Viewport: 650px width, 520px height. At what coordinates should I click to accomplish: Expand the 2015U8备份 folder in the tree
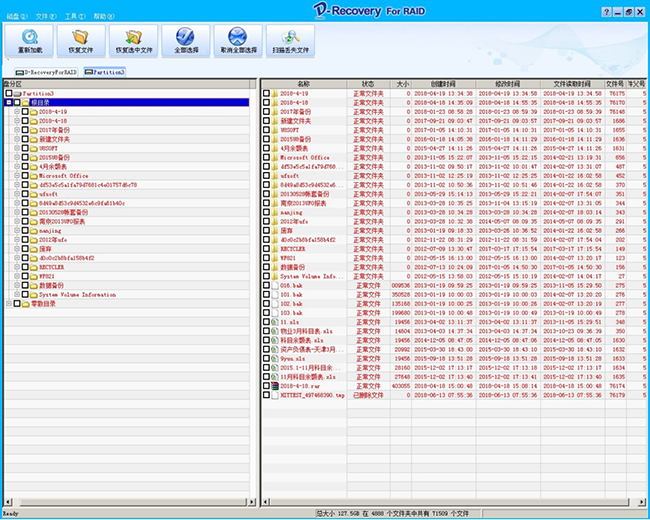(x=17, y=157)
